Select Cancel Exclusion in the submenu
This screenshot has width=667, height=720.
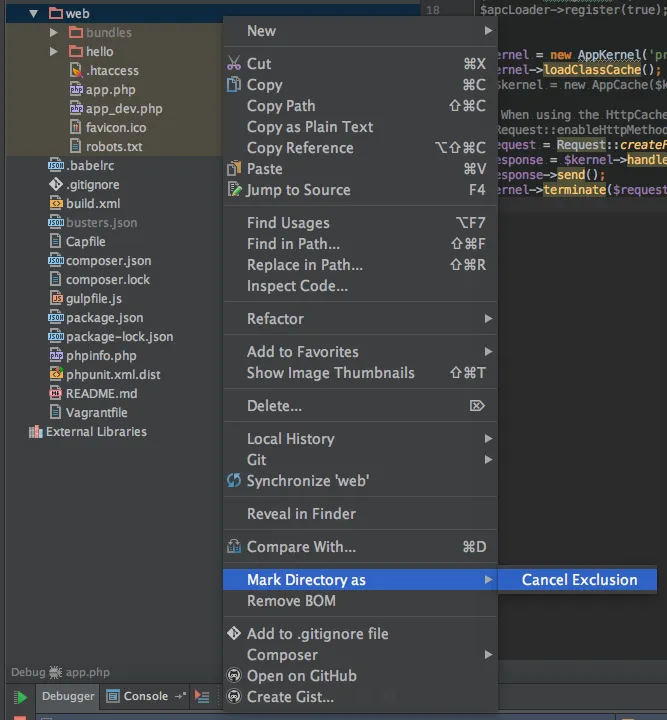[x=579, y=580]
